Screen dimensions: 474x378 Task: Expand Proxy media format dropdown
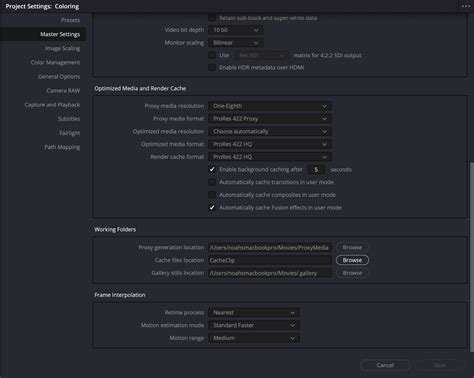[270, 119]
